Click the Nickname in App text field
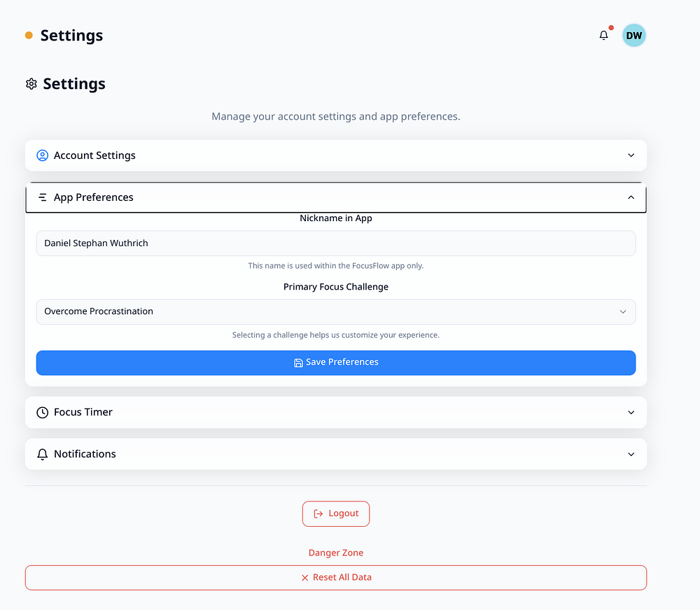Viewport: 700px width, 610px height. click(336, 243)
